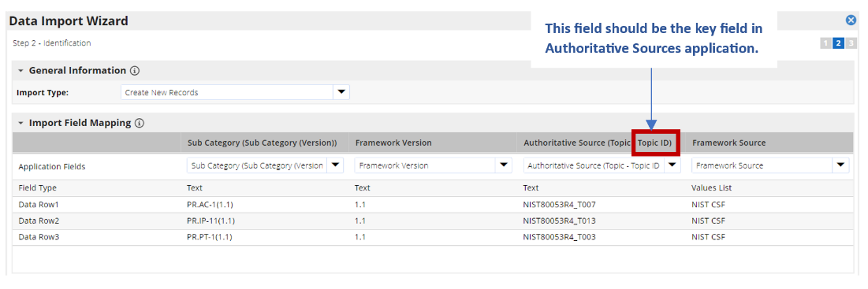Open the Sub Category application field dropdown
This screenshot has height=289, width=868.
point(336,165)
